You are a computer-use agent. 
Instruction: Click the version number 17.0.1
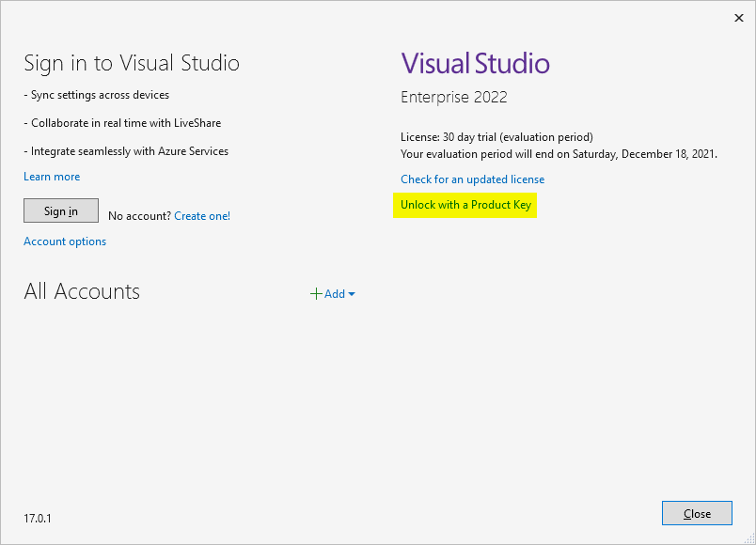click(37, 519)
